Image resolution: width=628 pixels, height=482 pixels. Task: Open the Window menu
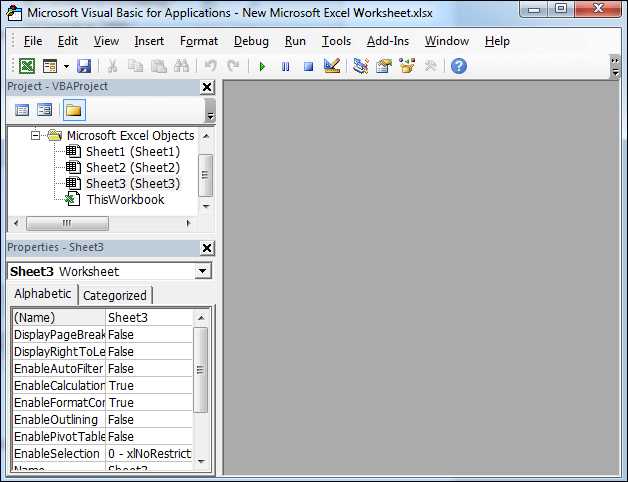(447, 41)
